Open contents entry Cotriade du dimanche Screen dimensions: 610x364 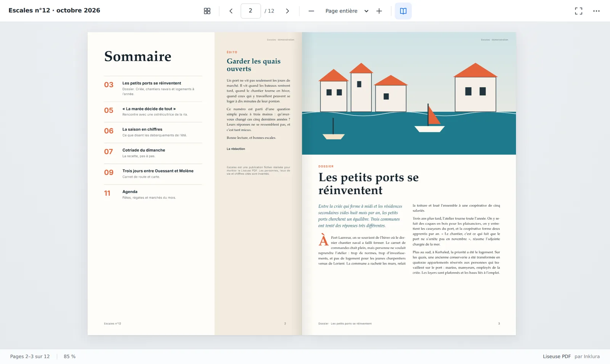point(153,153)
